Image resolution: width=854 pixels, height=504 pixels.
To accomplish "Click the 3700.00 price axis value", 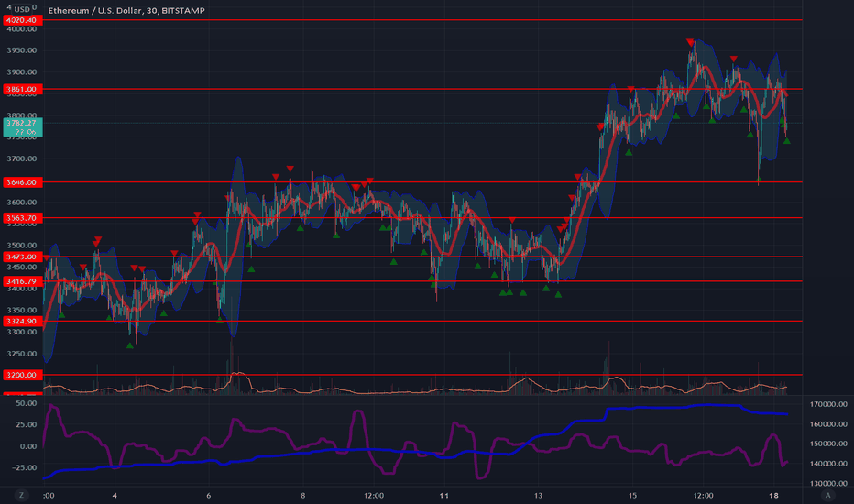I will tap(22, 159).
